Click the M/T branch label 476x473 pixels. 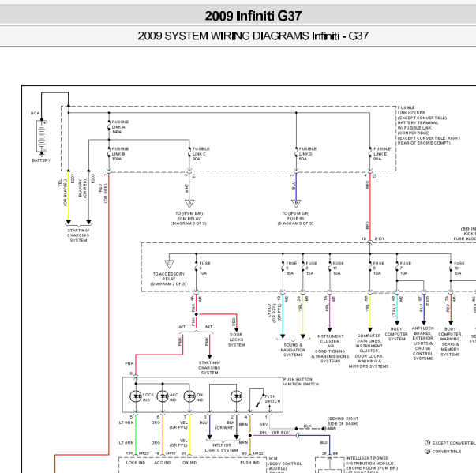click(x=209, y=327)
